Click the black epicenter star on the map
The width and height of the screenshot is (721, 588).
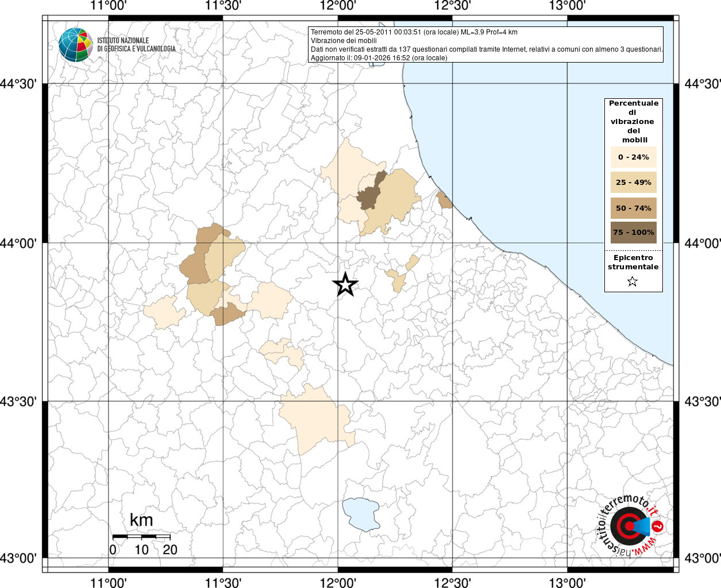[x=345, y=284]
